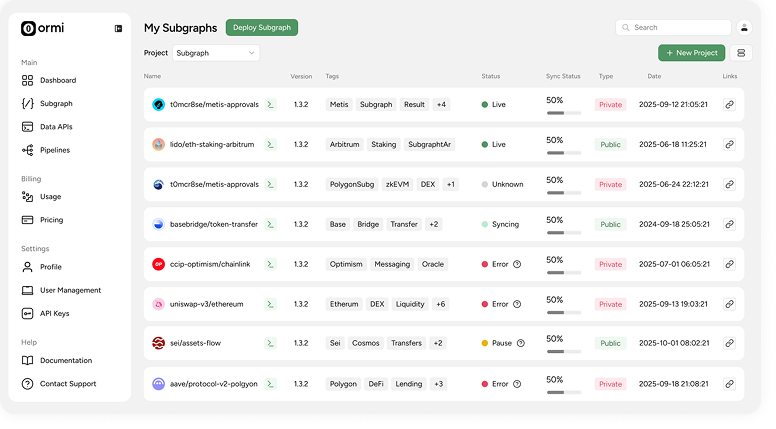Open Pipelines in the sidebar

point(46,150)
